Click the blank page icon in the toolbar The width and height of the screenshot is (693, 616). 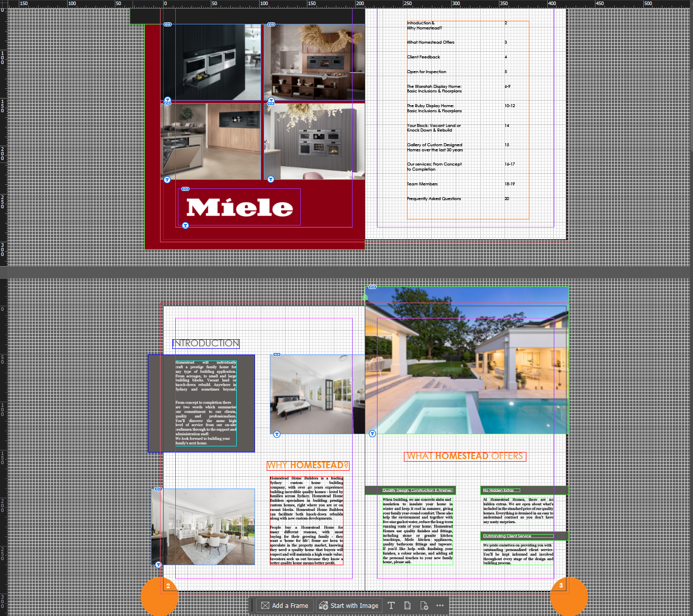pos(407,605)
